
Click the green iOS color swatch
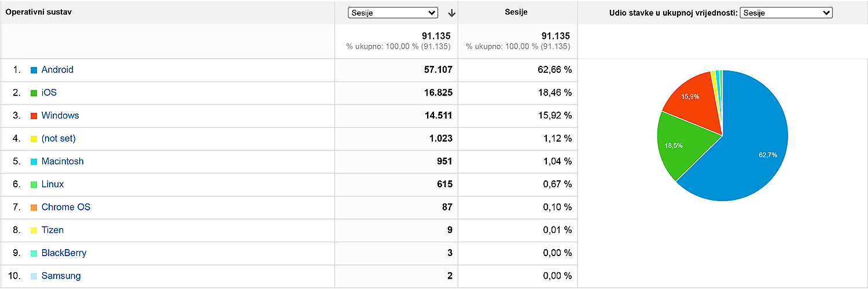34,93
